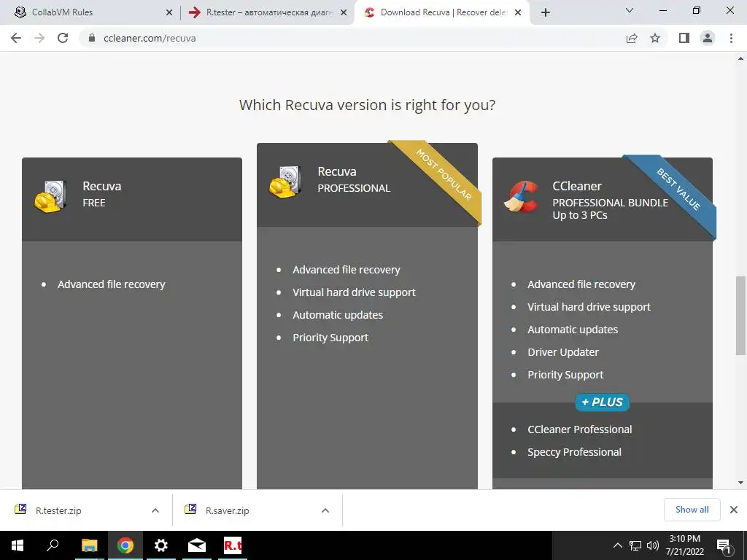This screenshot has width=747, height=560.
Task: Click the Recuva FREE card title
Action: pos(102,194)
